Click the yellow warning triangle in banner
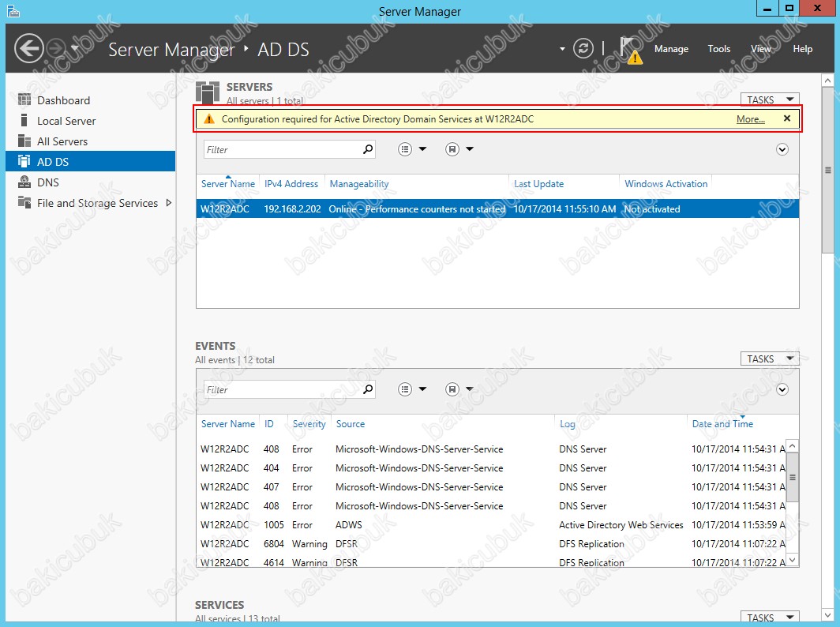Viewport: 840px width, 627px height. tap(209, 119)
